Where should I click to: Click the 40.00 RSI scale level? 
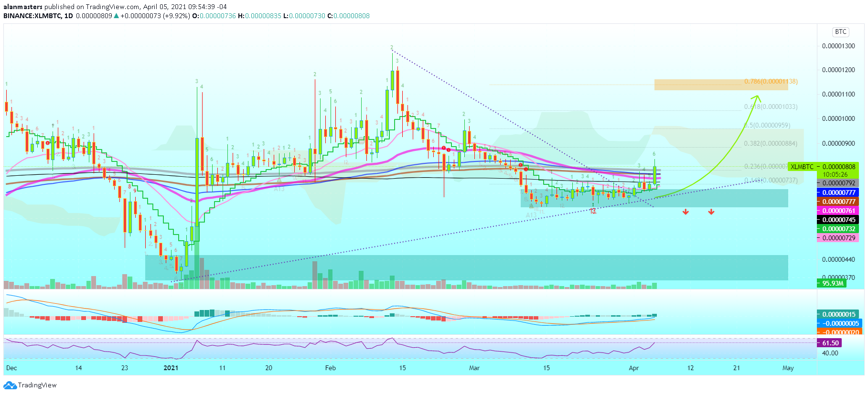(830, 353)
